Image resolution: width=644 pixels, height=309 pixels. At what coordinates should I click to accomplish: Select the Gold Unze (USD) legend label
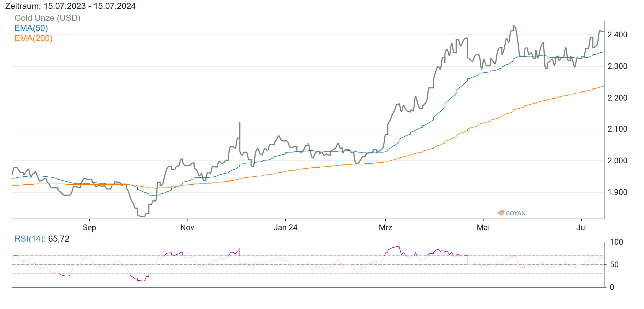(x=47, y=18)
